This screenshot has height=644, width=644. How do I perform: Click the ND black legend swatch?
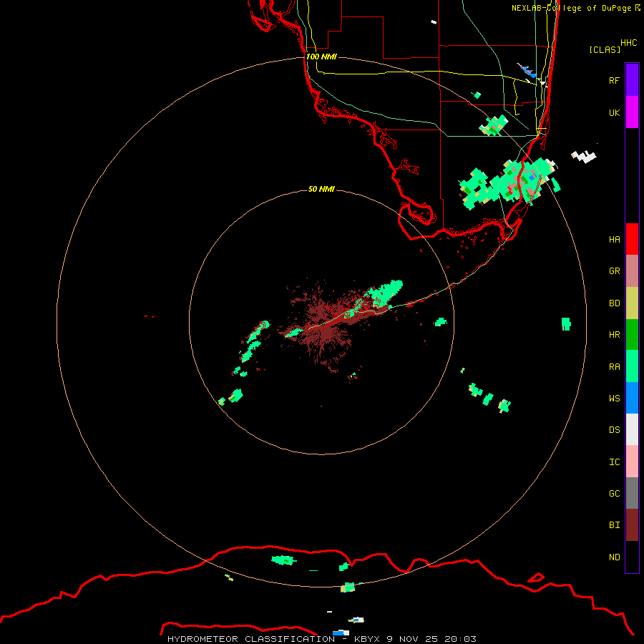tap(632, 557)
